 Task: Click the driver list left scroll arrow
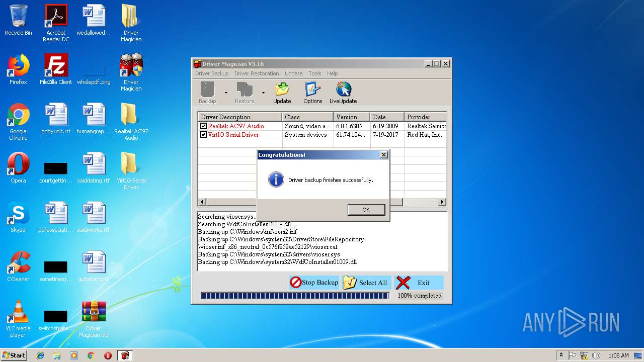click(202, 202)
